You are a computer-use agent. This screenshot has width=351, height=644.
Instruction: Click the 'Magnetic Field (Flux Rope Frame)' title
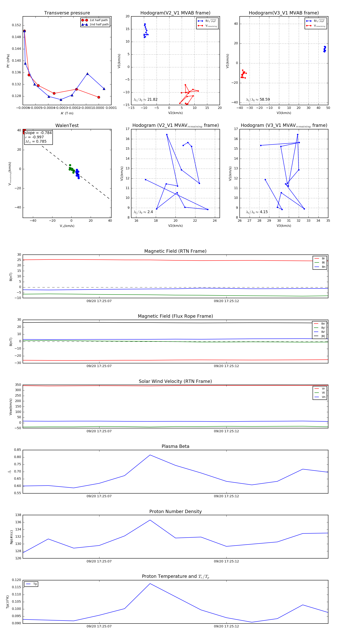pyautogui.click(x=175, y=316)
